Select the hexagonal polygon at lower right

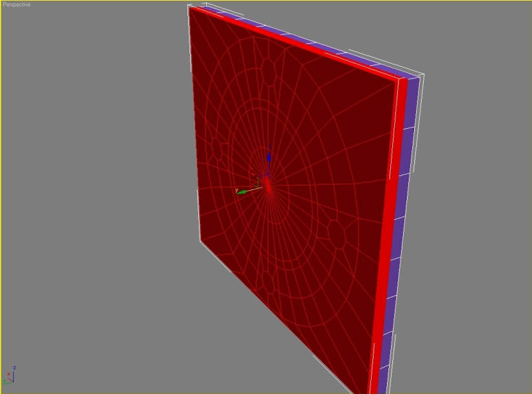click(x=335, y=234)
